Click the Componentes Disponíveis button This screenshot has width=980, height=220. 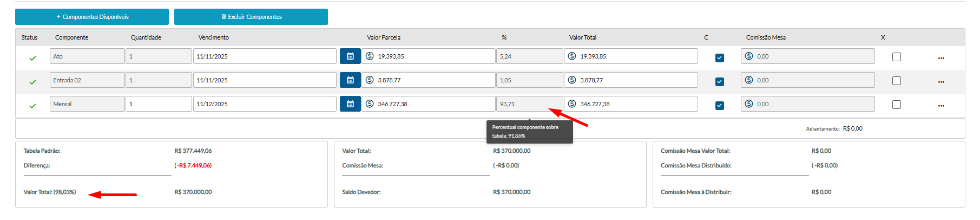click(92, 17)
